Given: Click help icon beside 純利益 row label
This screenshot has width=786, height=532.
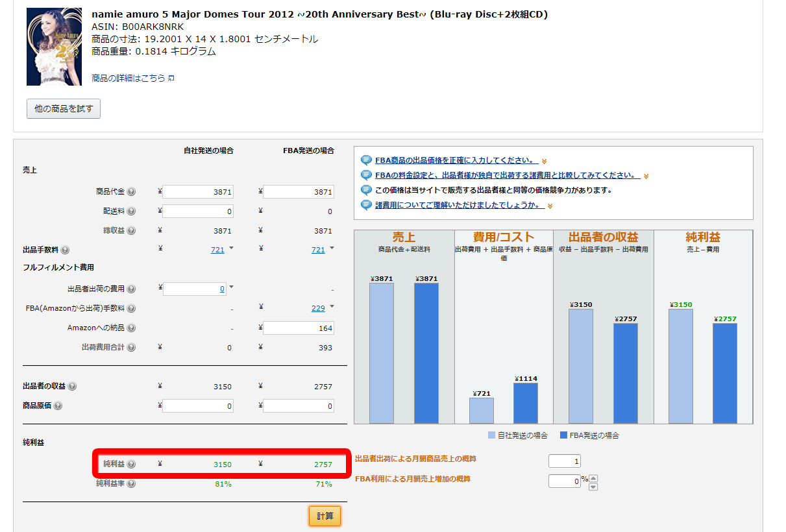Looking at the screenshot, I should tap(131, 465).
